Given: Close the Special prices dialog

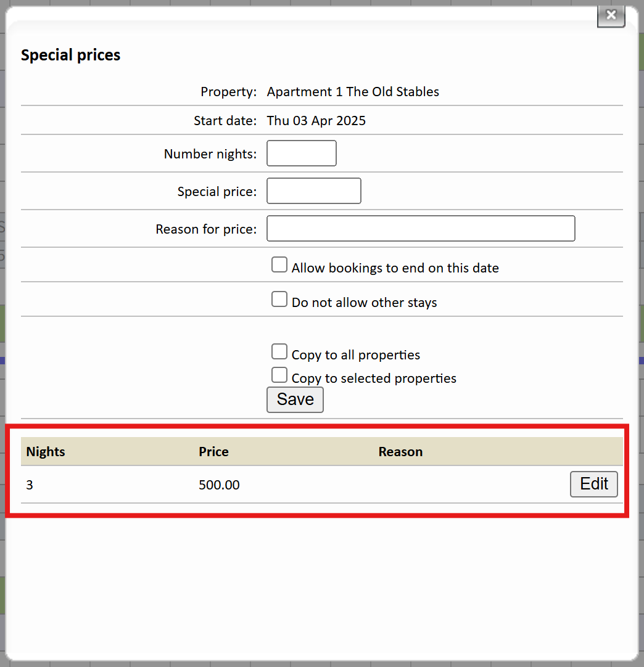Looking at the screenshot, I should (x=611, y=15).
